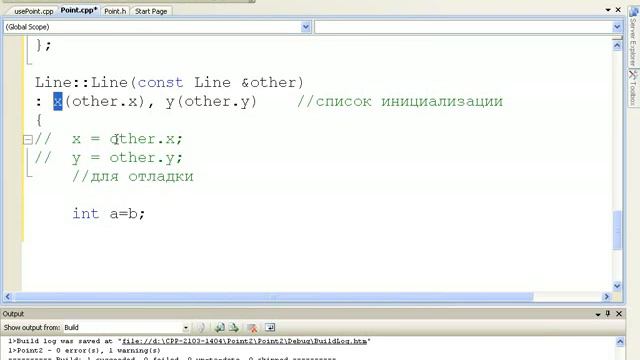This screenshot has height=360, width=640.
Task: Go to Previous Message in Output
Action: (220, 327)
